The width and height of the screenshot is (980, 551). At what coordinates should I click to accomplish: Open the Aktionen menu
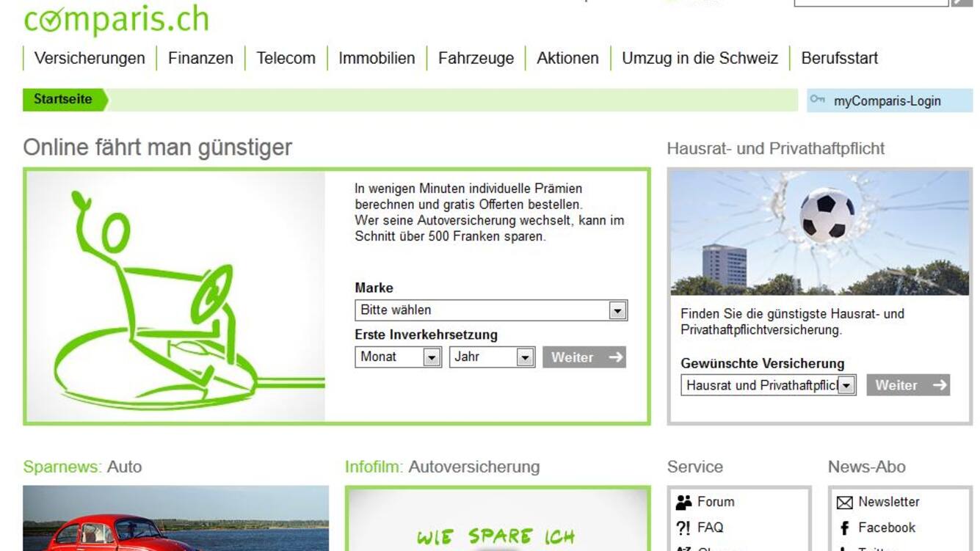click(567, 58)
